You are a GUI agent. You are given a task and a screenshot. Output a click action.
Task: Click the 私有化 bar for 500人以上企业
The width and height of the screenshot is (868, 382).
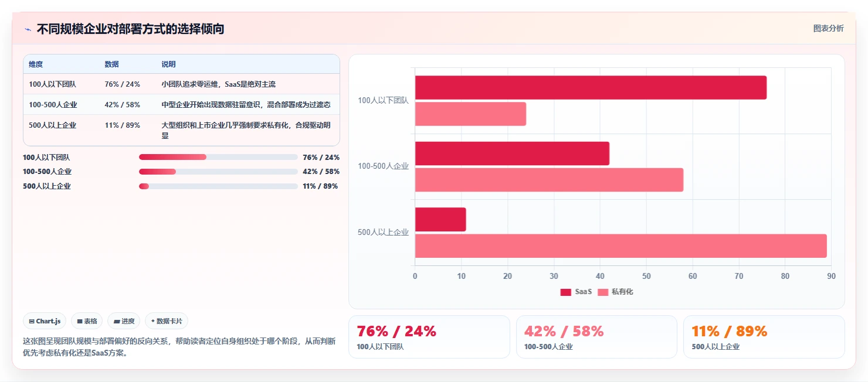[x=621, y=245]
